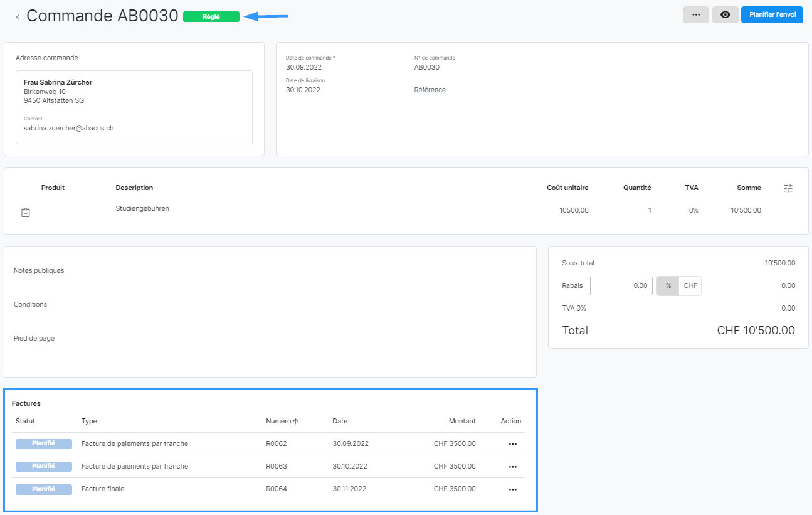Open action menu for invoice R0062
Viewport: 812px width, 515px height.
click(512, 444)
